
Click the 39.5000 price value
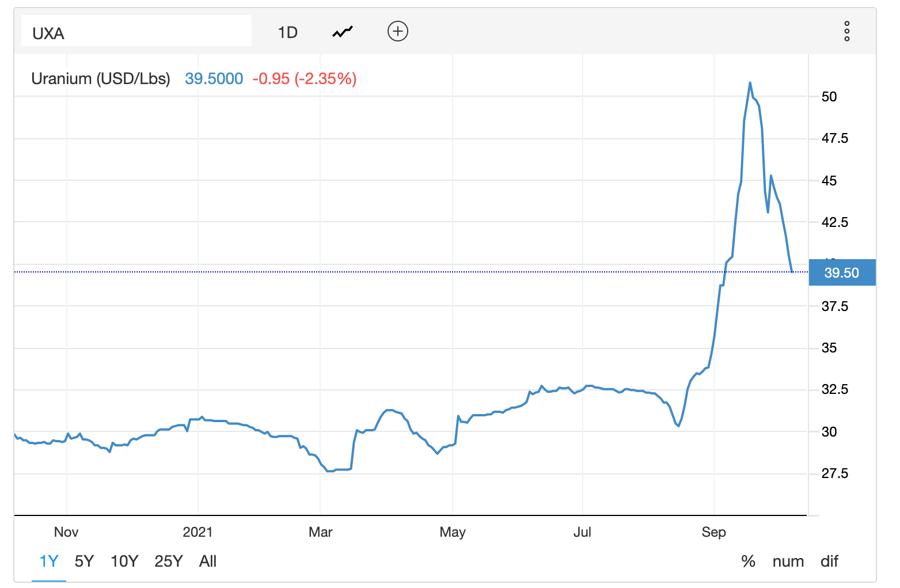[x=214, y=78]
